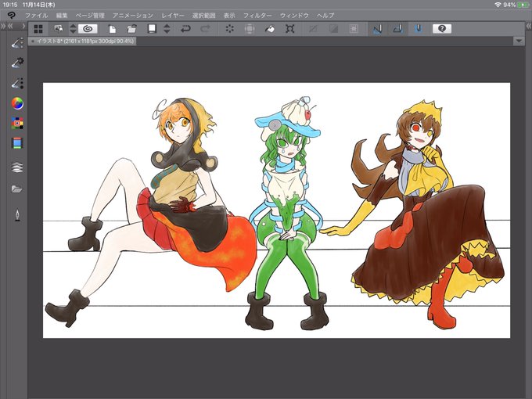The image size is (532, 399).
Task: Open the Brush Size palette icon
Action: (17, 83)
